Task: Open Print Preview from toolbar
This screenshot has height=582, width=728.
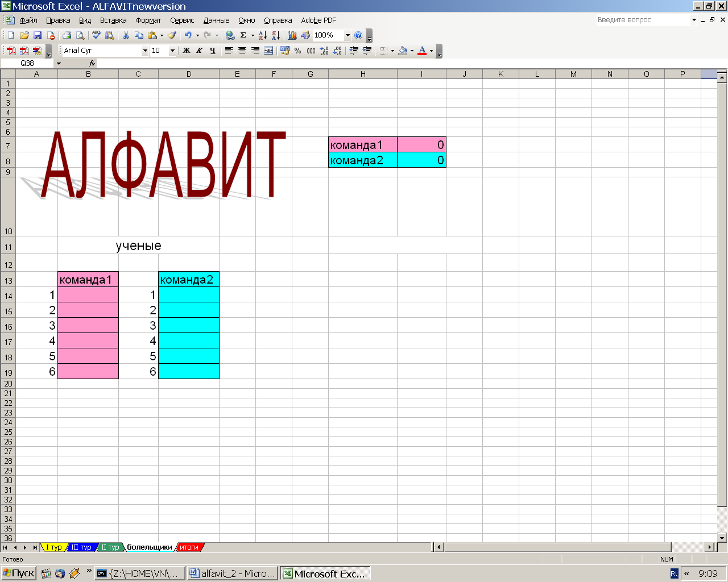Action: 80,35
